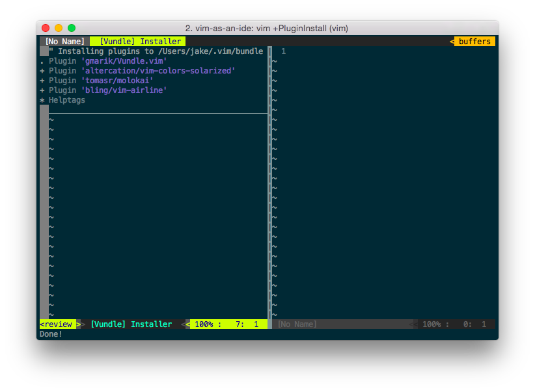This screenshot has width=535, height=392.
Task: Click the inactive [No Name] statusline label
Action: [x=297, y=324]
